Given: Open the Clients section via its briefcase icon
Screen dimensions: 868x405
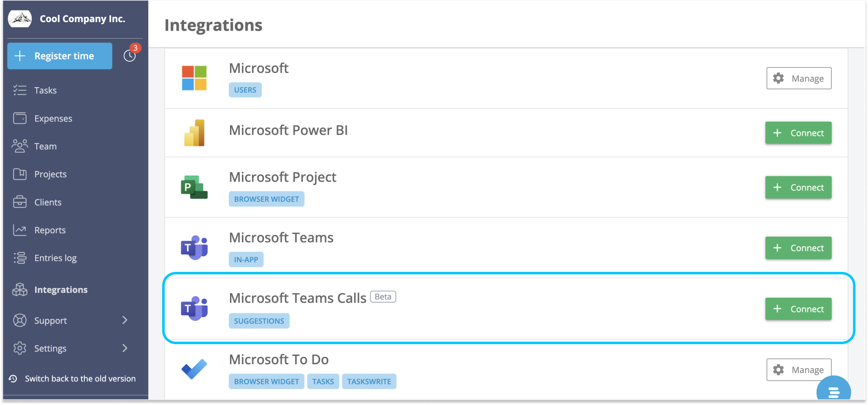Looking at the screenshot, I should (19, 202).
